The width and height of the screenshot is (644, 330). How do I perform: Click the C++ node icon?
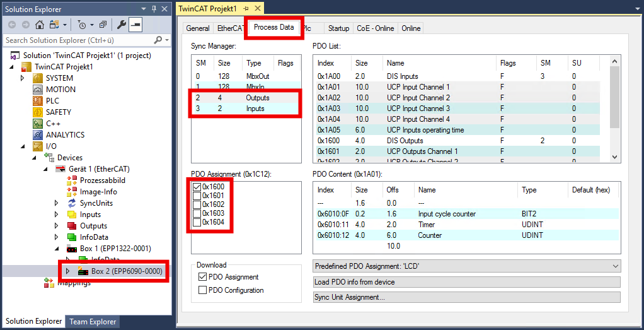pos(38,123)
